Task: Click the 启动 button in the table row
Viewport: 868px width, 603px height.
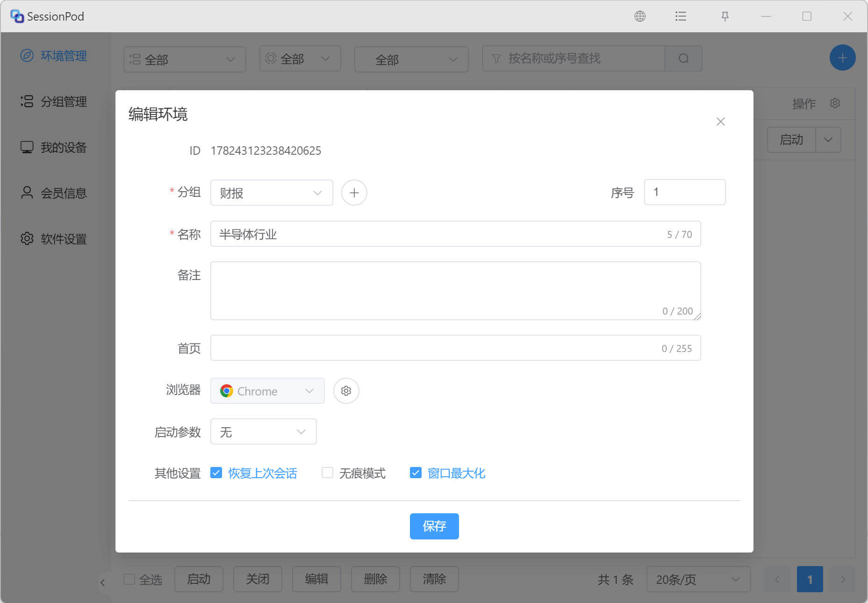Action: (x=791, y=140)
